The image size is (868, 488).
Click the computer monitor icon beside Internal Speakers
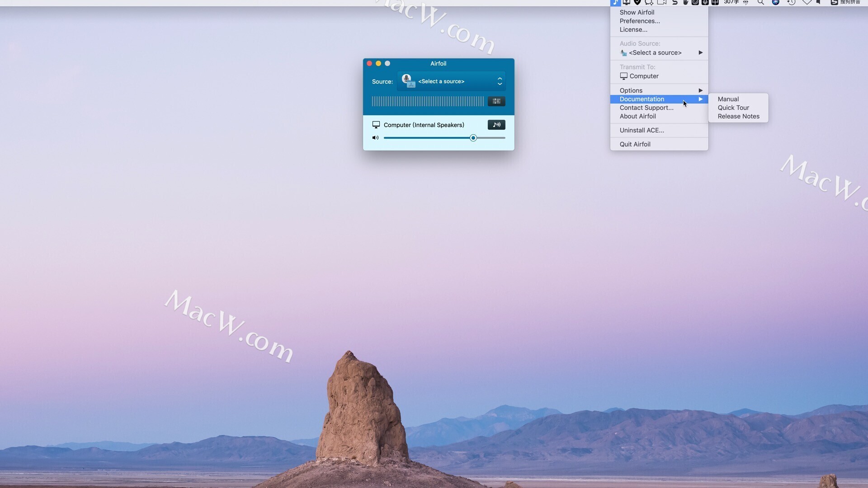pyautogui.click(x=376, y=125)
